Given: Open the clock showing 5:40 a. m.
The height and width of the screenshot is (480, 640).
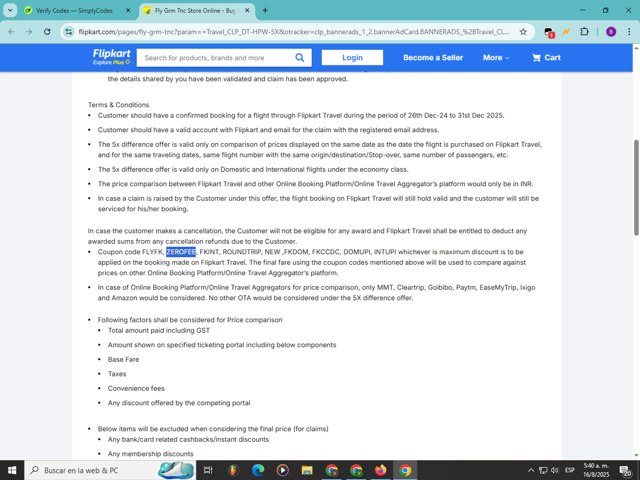Looking at the screenshot, I should [596, 470].
